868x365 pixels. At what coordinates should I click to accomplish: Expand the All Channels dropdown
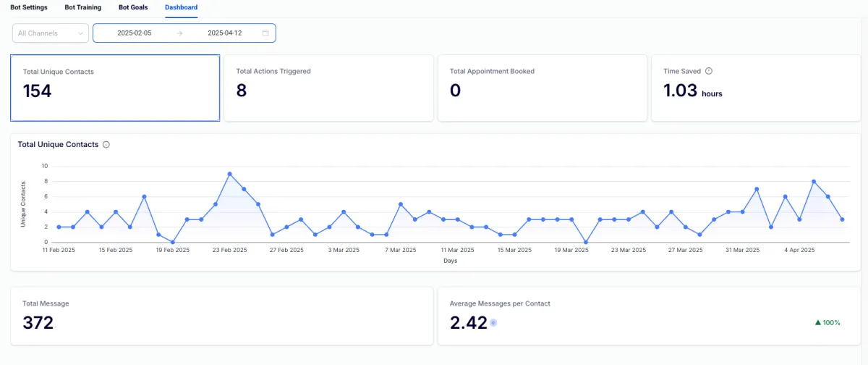click(x=51, y=33)
